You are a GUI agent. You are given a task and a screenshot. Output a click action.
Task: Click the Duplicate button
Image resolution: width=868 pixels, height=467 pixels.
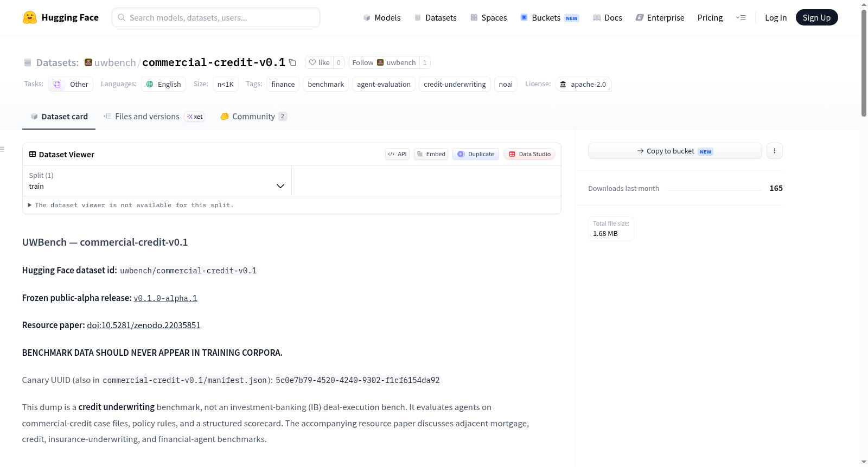point(476,154)
